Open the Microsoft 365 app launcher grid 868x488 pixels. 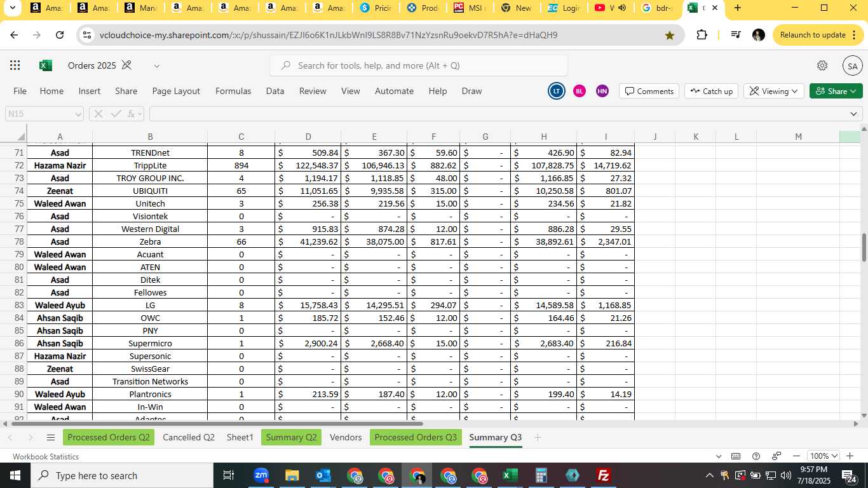coord(15,65)
